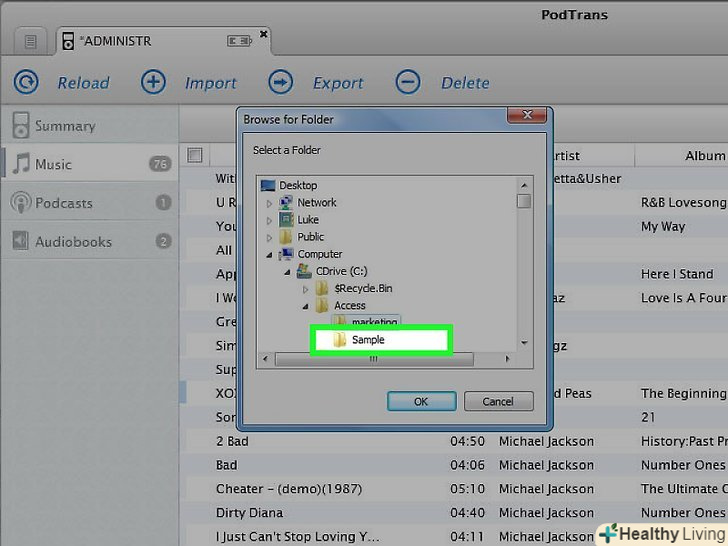The width and height of the screenshot is (728, 546).
Task: Collapse the CDrive (C:) node arrow
Action: click(x=287, y=272)
